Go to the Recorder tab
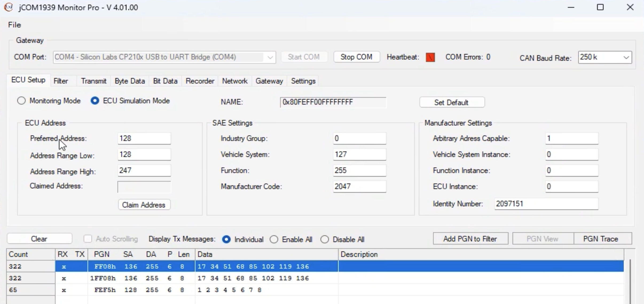This screenshot has width=644, height=304. pyautogui.click(x=200, y=81)
